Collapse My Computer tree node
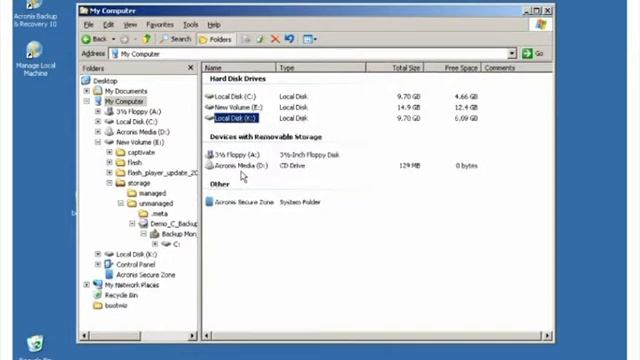Screen dimensions: 640x360 [x=87, y=101]
